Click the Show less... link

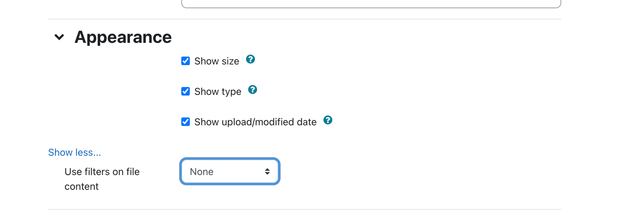tap(75, 153)
